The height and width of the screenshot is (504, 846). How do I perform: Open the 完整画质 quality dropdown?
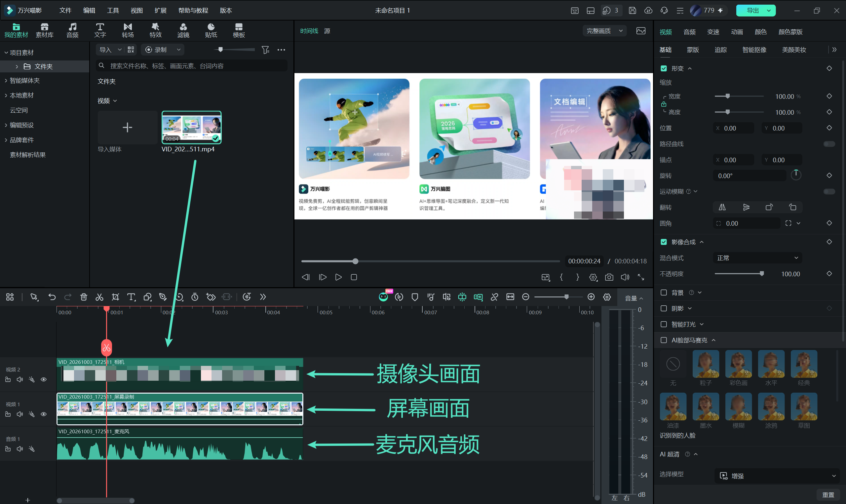pos(605,31)
